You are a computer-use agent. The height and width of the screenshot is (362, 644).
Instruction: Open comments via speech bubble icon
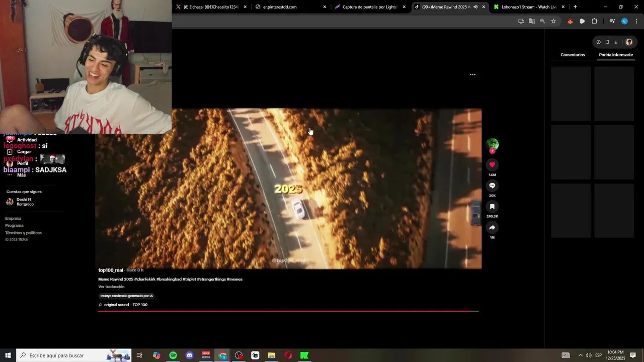click(492, 186)
